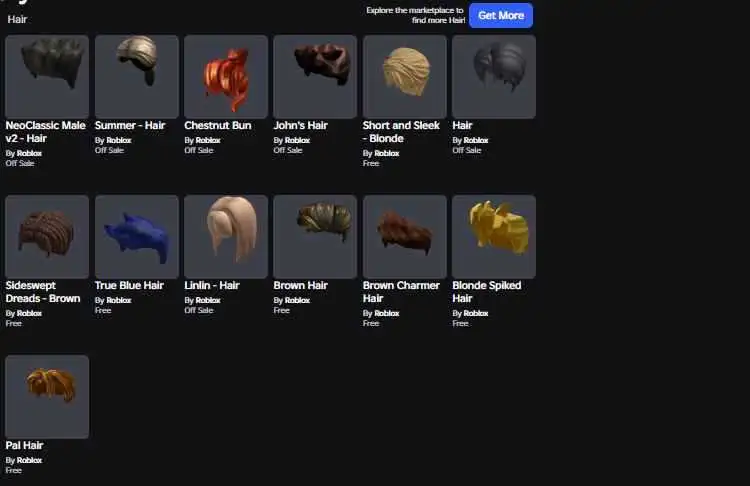750x486 pixels.
Task: Select the Brown Charmer Hair thumbnail
Action: [x=405, y=236]
